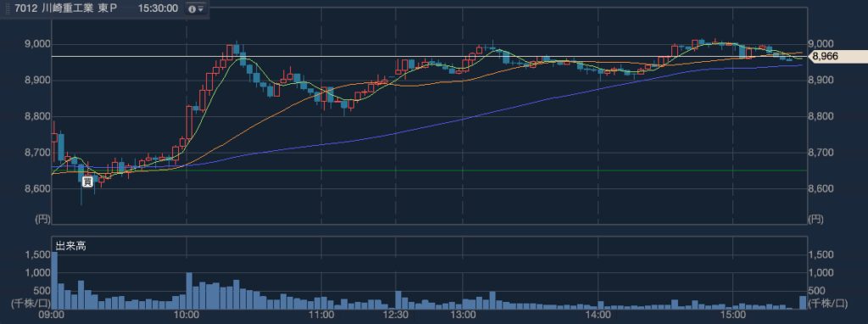Click the right-axis (千株/口) unit label
The height and width of the screenshot is (324, 868).
click(x=827, y=303)
